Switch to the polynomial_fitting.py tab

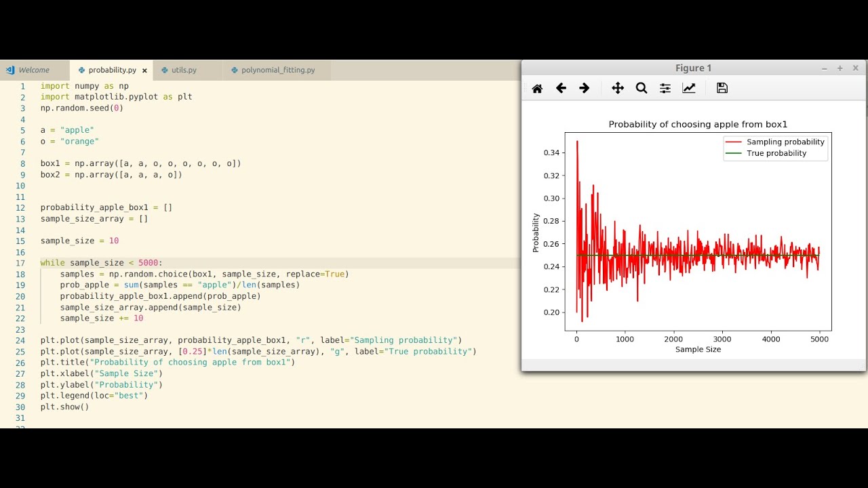point(278,70)
